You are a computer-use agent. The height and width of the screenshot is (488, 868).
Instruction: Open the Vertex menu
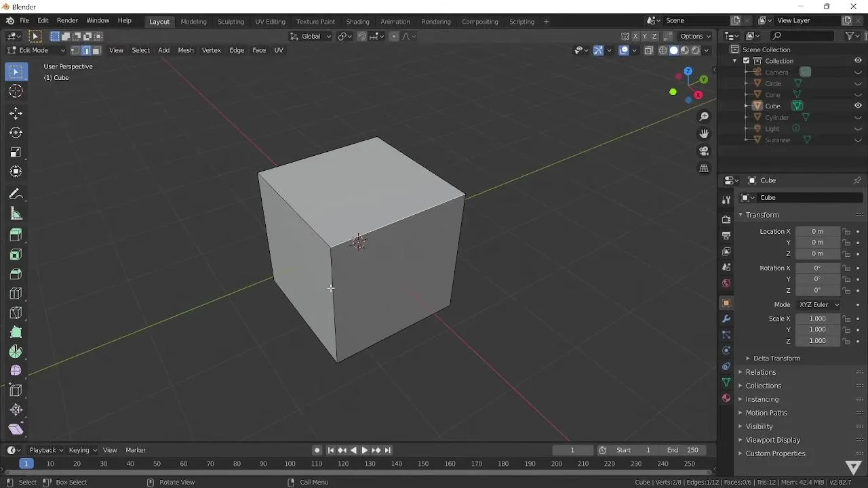point(212,50)
